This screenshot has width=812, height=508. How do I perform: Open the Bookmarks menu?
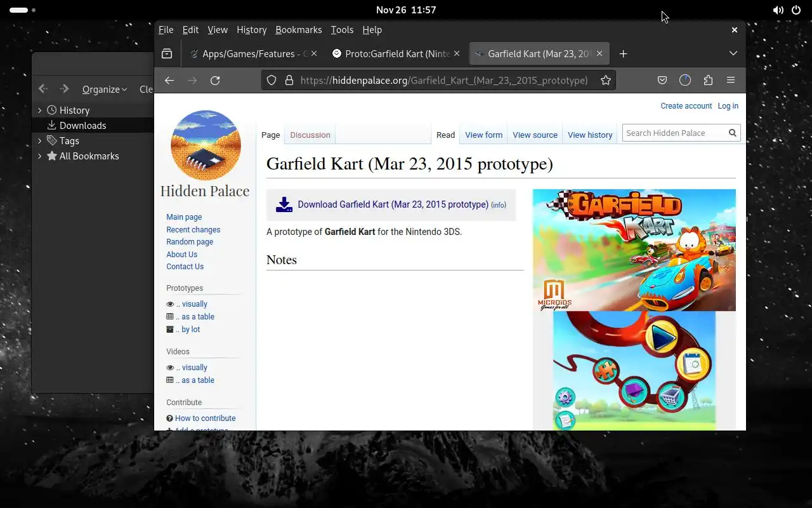point(299,30)
